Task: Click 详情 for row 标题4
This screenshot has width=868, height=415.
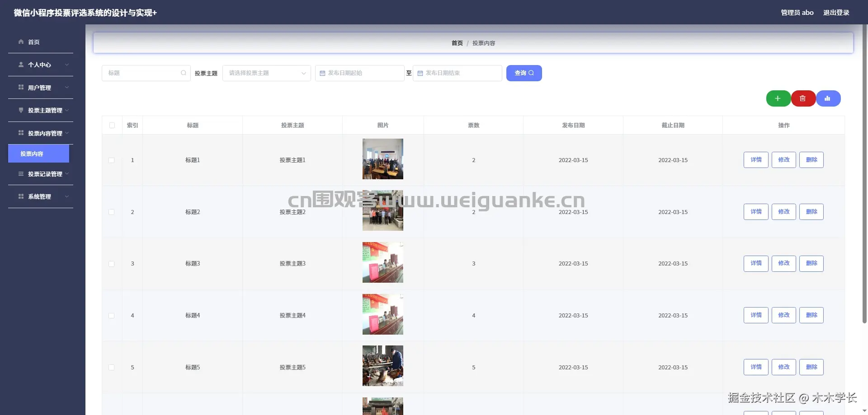Action: coord(756,315)
